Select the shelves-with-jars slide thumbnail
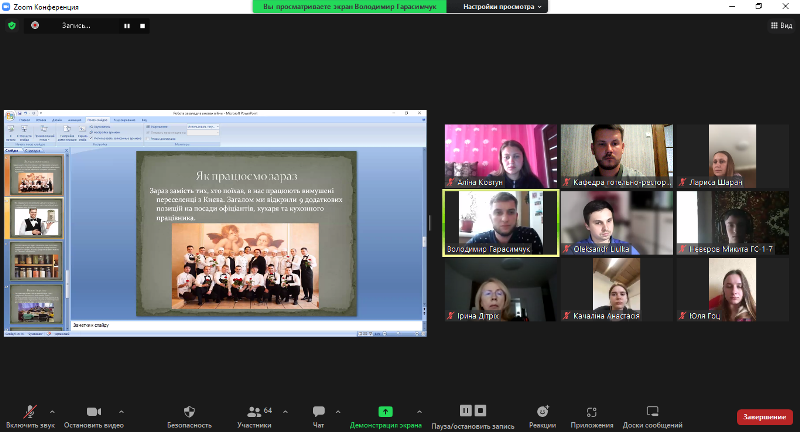This screenshot has width=800, height=432. (x=36, y=261)
